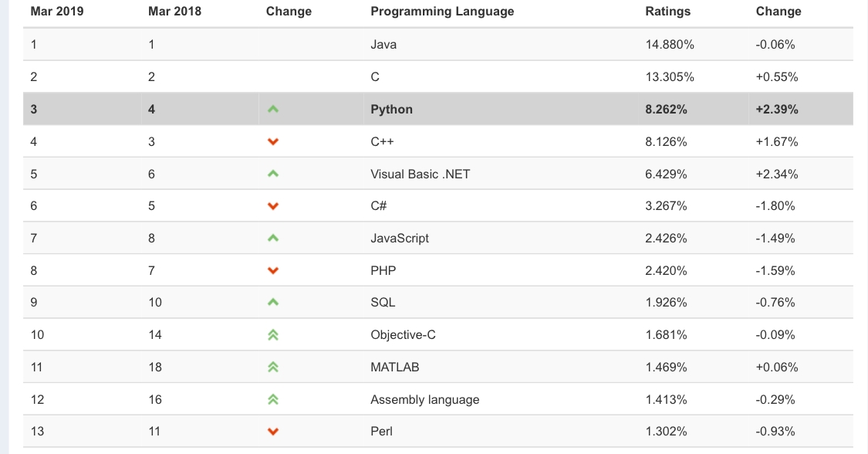Click the red down arrow beside PHP
Viewport: 868px width, 454px height.
pyautogui.click(x=272, y=271)
